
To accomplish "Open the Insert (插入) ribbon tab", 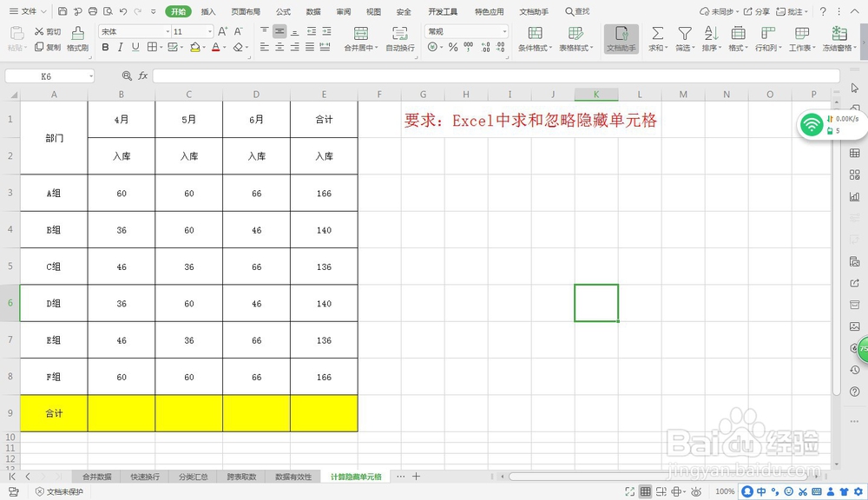I will coord(208,11).
